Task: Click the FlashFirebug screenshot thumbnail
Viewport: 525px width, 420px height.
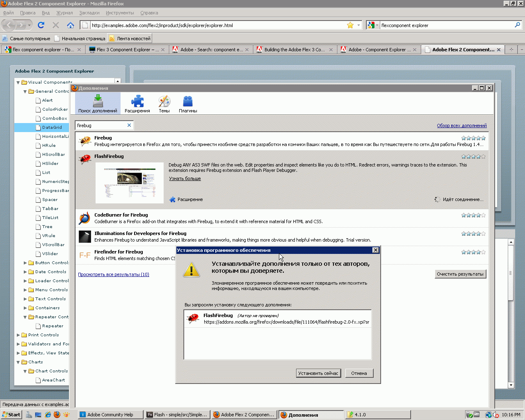Action: click(130, 183)
